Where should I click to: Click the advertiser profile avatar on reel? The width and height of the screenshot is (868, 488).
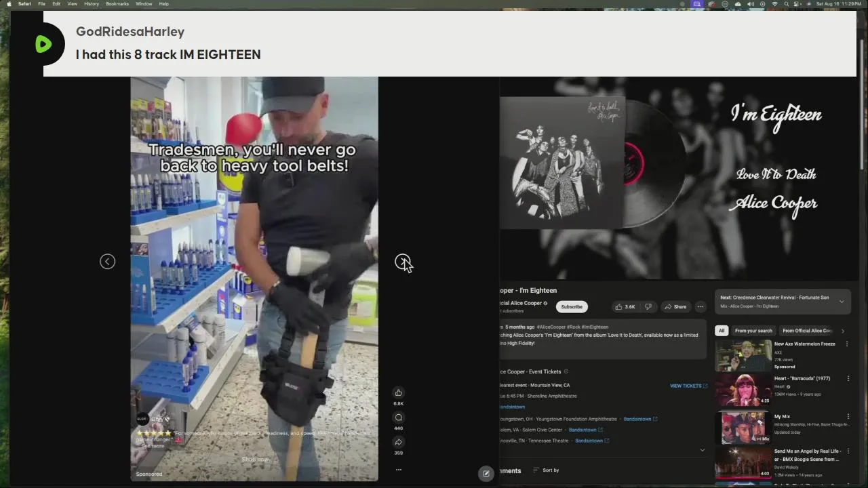tap(142, 419)
